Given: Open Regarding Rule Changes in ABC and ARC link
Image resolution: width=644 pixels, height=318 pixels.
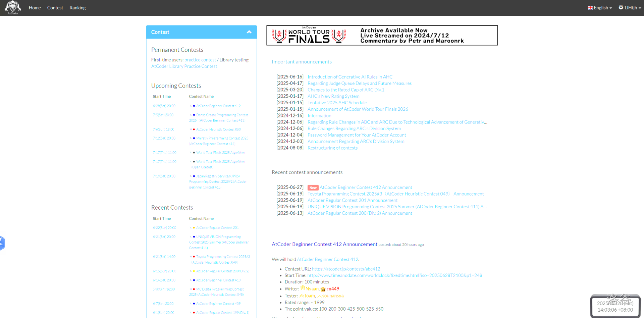Looking at the screenshot, I should 397,122.
